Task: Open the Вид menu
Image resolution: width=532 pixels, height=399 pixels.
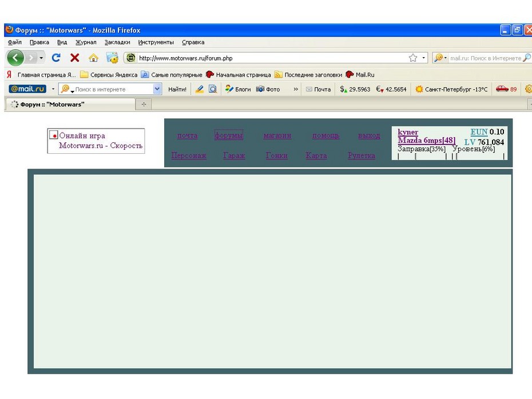Action: coord(62,42)
